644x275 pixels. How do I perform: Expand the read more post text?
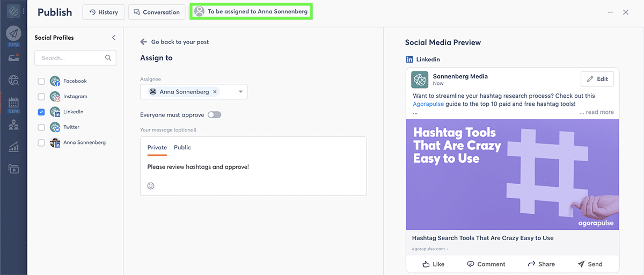596,112
